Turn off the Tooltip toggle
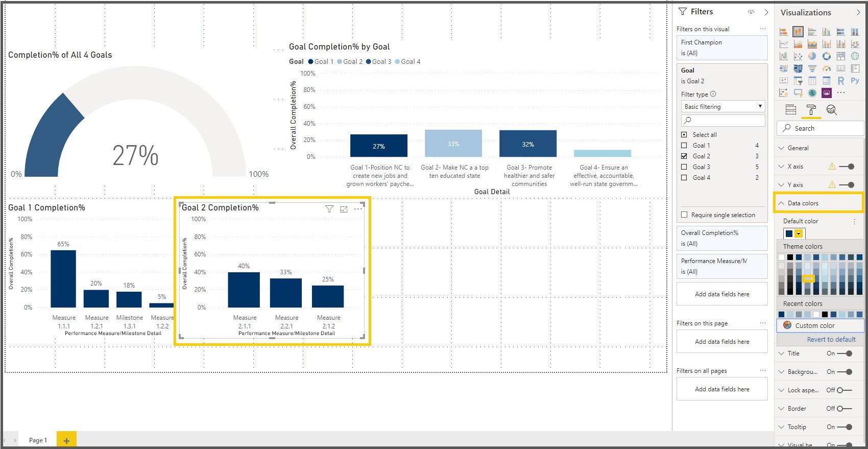This screenshot has height=449, width=868. coord(845,427)
